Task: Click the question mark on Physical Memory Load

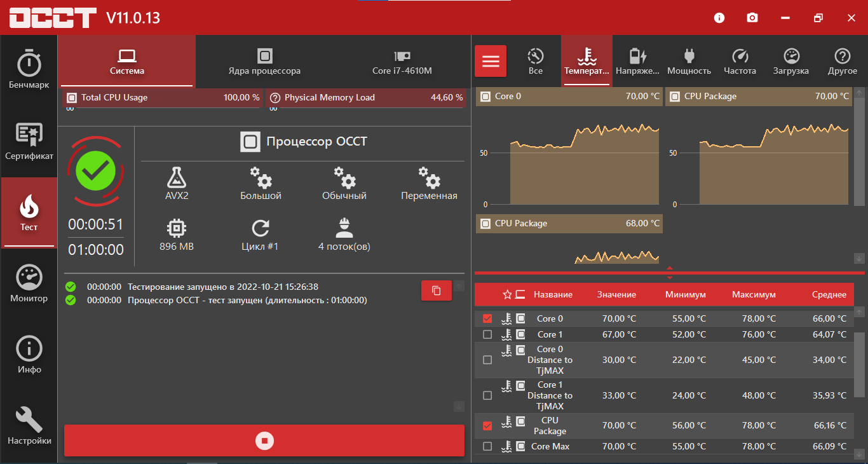Action: coord(275,98)
